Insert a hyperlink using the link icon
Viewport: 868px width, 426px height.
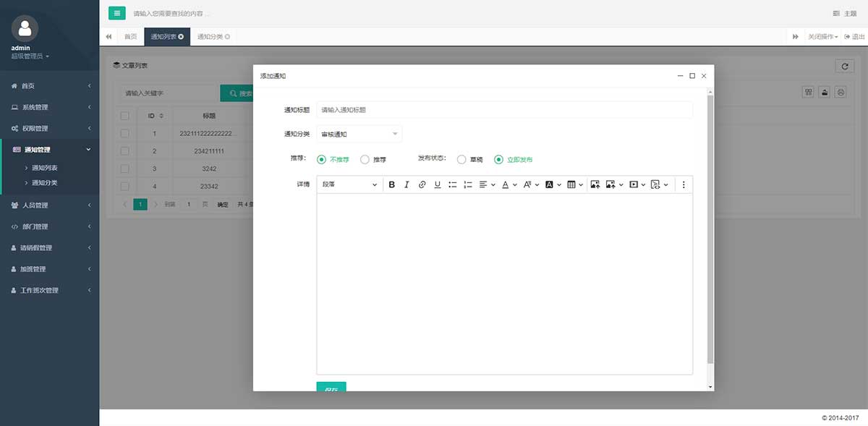click(x=422, y=185)
